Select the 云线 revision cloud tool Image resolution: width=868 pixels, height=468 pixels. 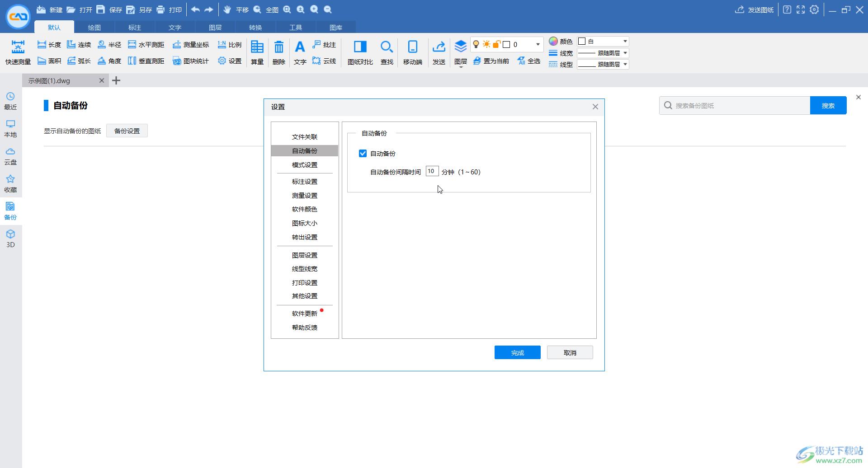(324, 61)
